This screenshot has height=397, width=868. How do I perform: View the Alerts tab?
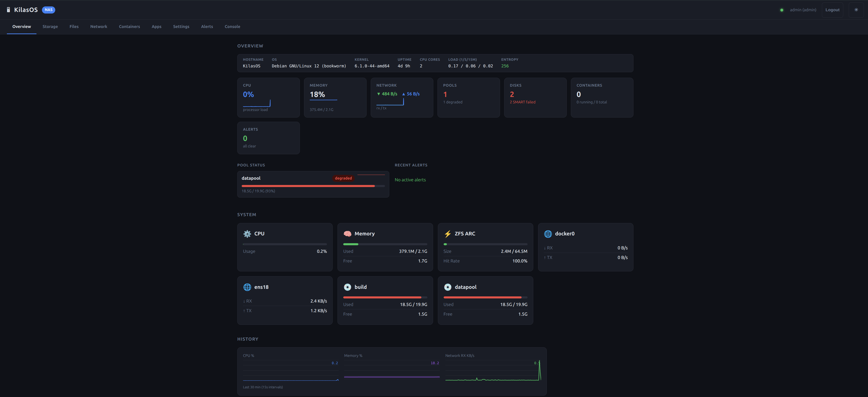point(207,27)
